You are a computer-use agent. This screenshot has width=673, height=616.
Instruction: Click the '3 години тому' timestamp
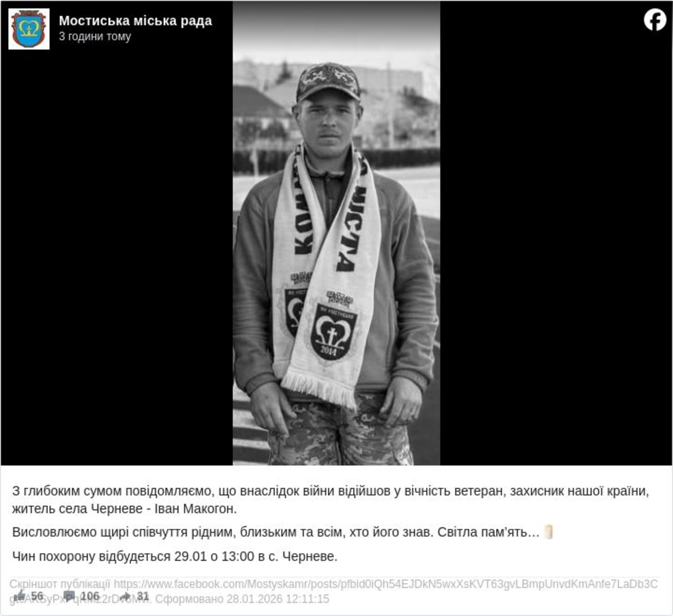point(95,36)
